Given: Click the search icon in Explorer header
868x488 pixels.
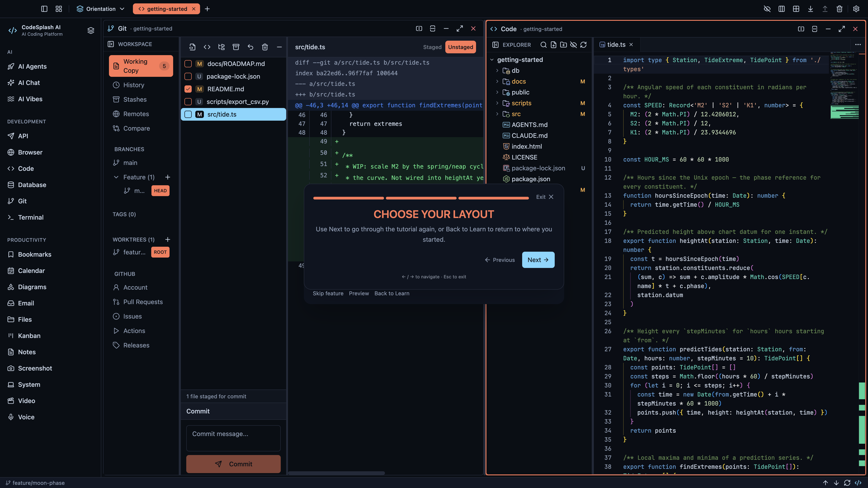Looking at the screenshot, I should 543,45.
